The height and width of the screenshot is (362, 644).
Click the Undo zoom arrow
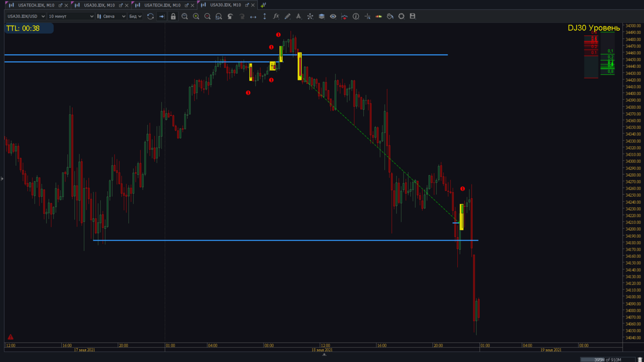pyautogui.click(x=230, y=16)
